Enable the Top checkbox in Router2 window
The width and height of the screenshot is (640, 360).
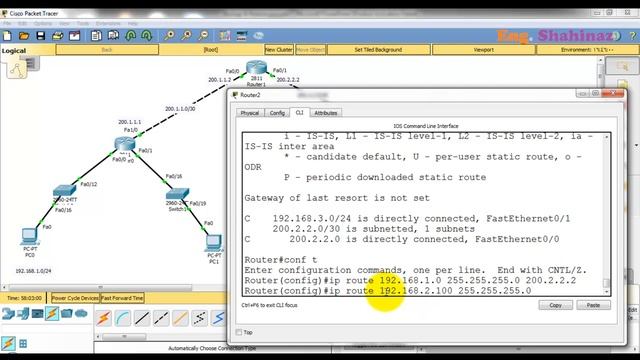coord(239,332)
